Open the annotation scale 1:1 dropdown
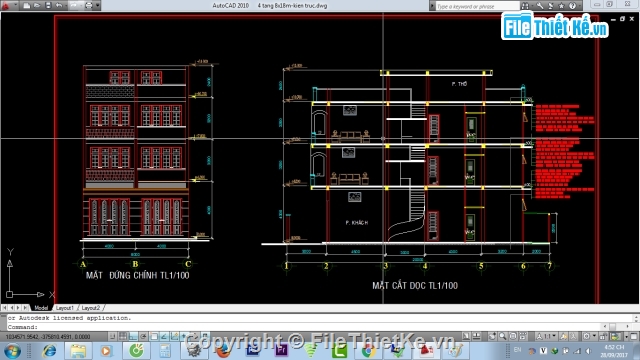The height and width of the screenshot is (360, 640). click(546, 336)
